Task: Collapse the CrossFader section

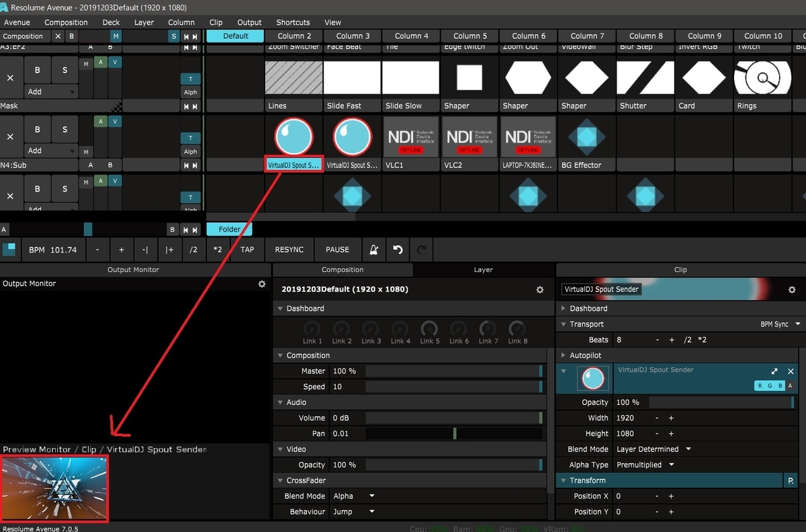Action: pos(280,481)
